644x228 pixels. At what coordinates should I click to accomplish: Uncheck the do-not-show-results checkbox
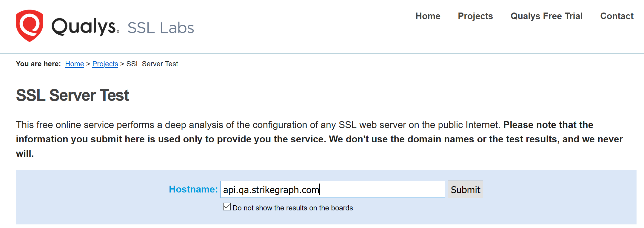[227, 207]
